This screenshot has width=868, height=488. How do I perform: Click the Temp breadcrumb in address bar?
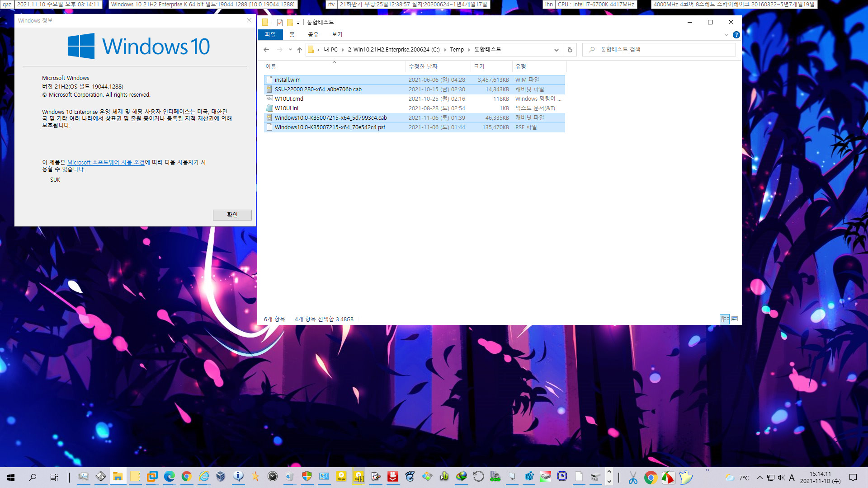[x=457, y=50]
